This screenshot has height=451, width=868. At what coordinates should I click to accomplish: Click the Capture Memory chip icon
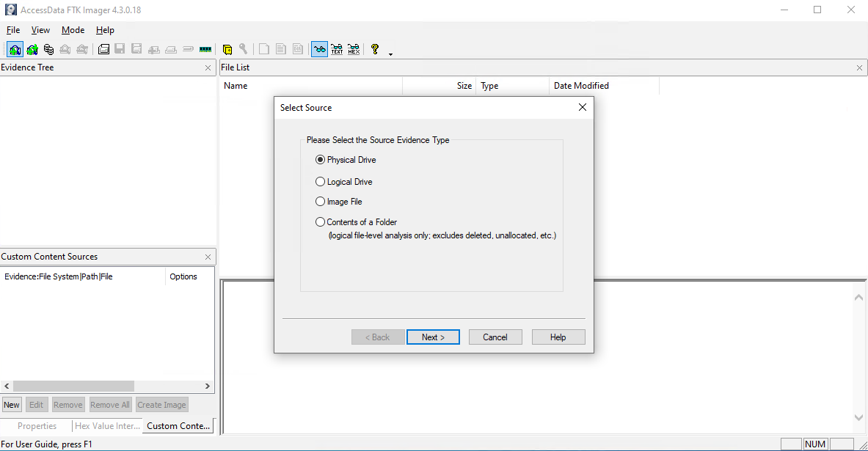coord(205,49)
